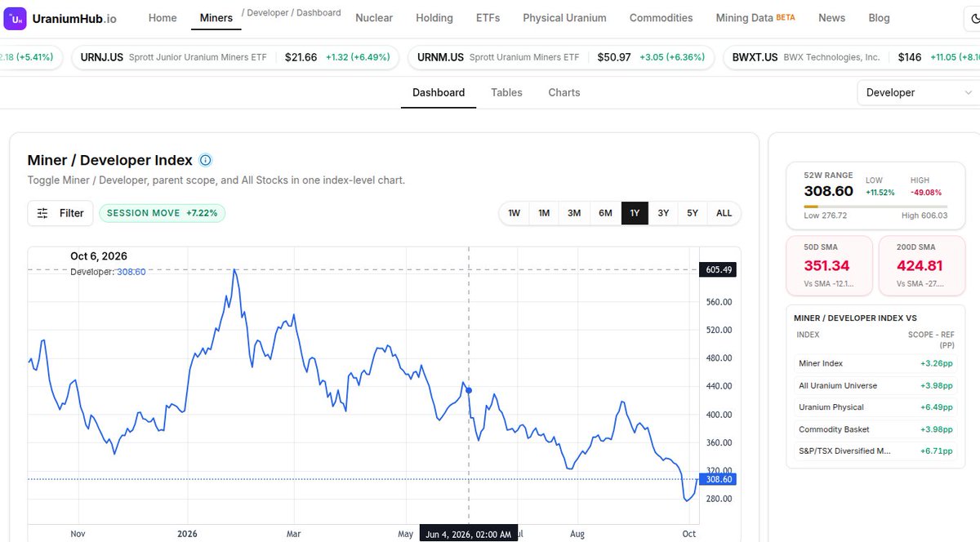Image resolution: width=980 pixels, height=542 pixels.
Task: Click the 605.49 price axis label
Action: (719, 269)
